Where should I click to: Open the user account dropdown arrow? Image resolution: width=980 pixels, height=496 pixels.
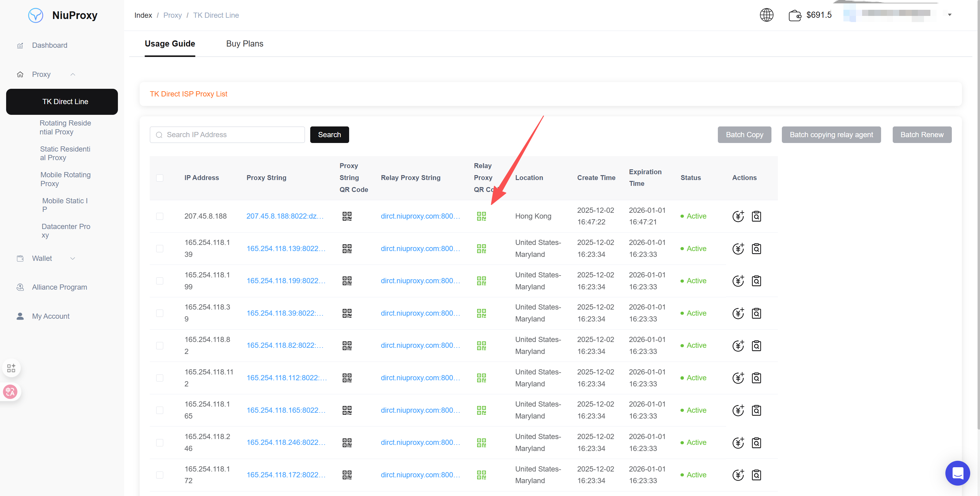coord(950,15)
